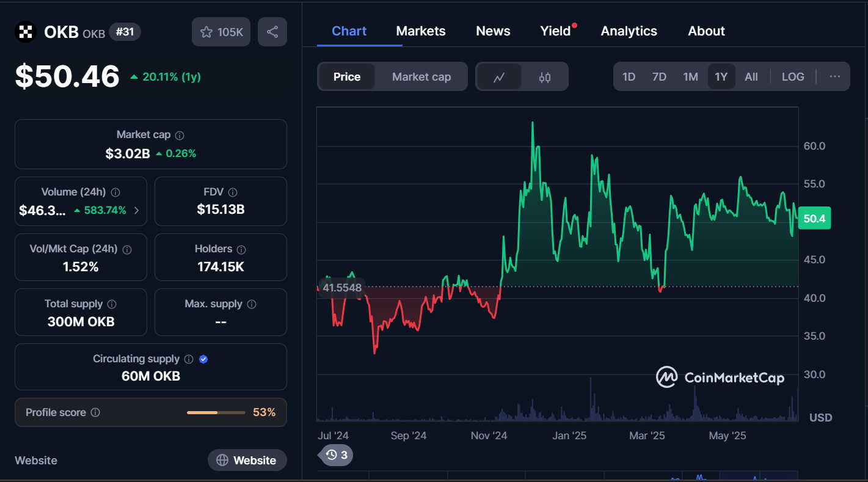Click the 53% profile score value
868x482 pixels.
(x=264, y=413)
